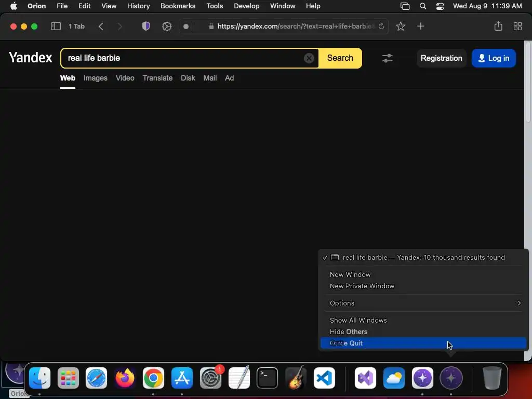Screen dimensions: 532x399
Task: Open the shield privacy icon
Action: click(x=146, y=26)
